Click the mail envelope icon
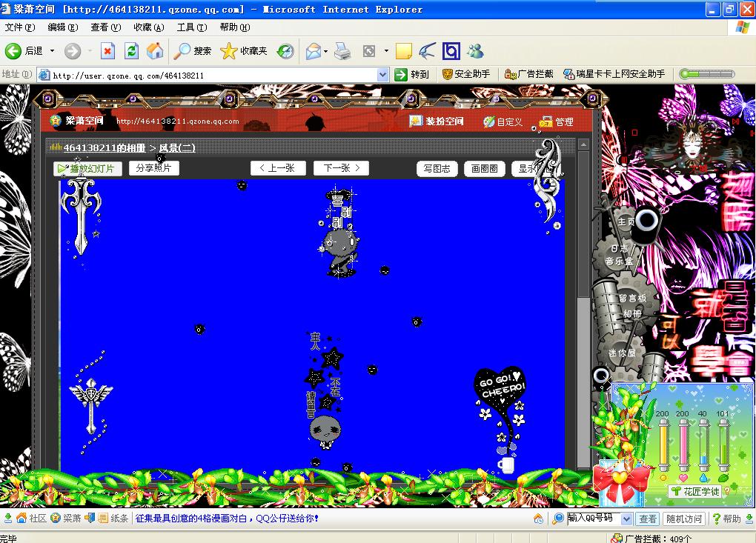756x543 pixels. [314, 50]
